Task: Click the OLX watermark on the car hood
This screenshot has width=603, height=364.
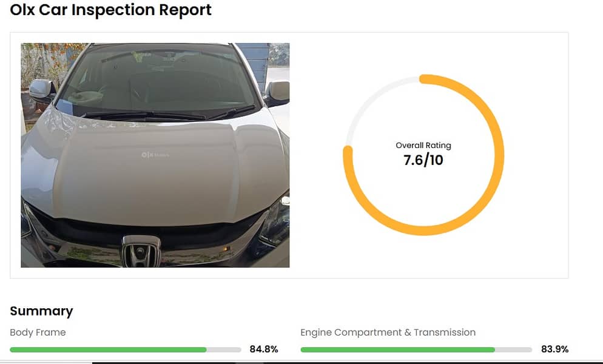Action: tap(155, 155)
